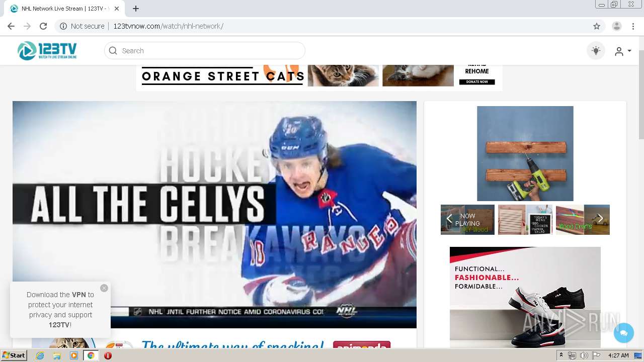Select the Now Playing DIY-Wood thumbnail

[x=468, y=220]
